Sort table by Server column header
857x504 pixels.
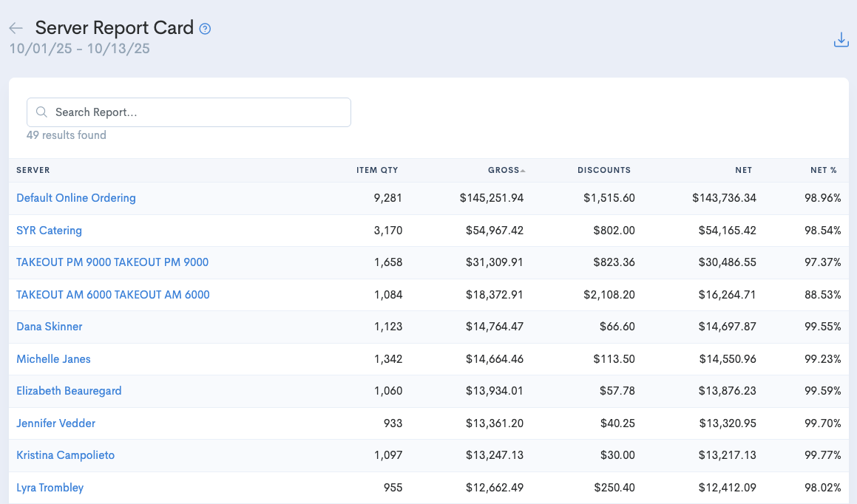33,170
